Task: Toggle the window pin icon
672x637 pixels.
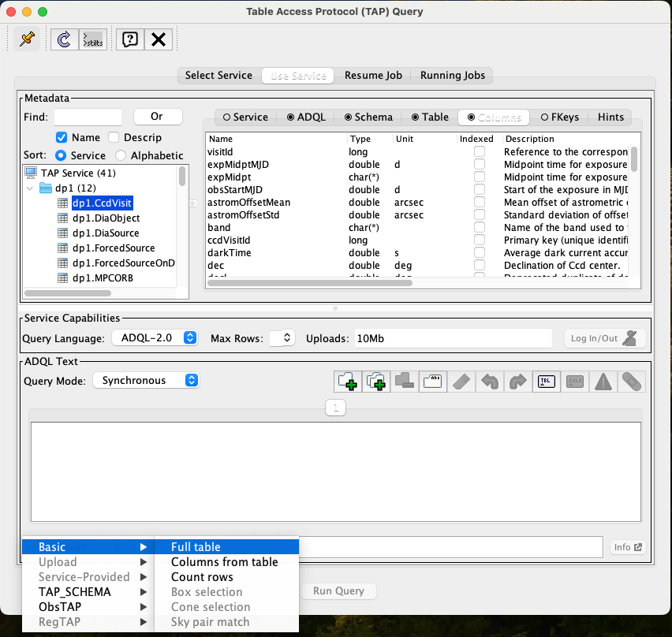Action: pyautogui.click(x=27, y=39)
